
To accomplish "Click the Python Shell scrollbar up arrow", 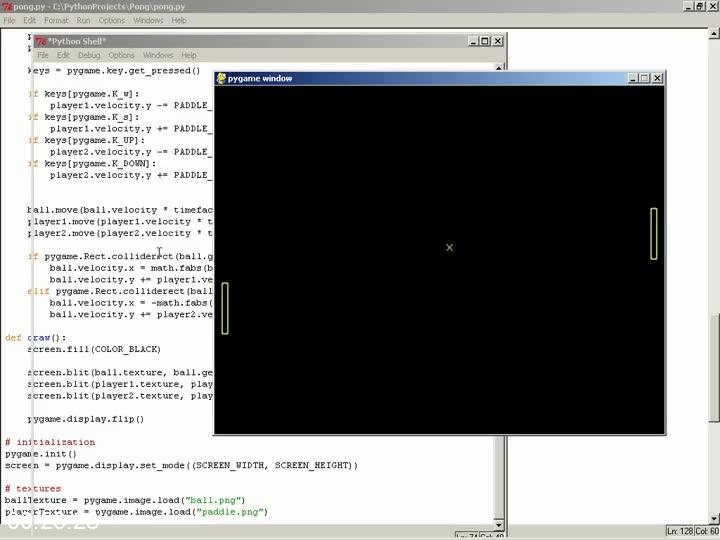I will click(x=499, y=68).
